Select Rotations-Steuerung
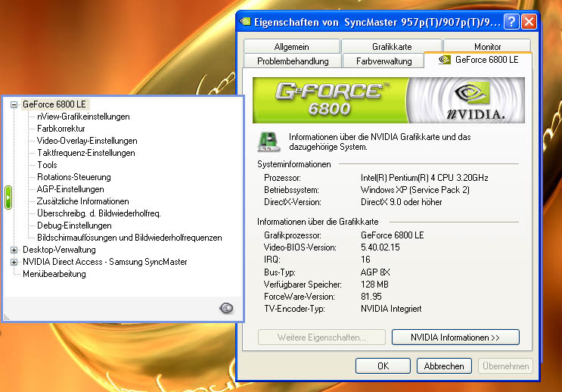The height and width of the screenshot is (392, 562). [x=74, y=177]
